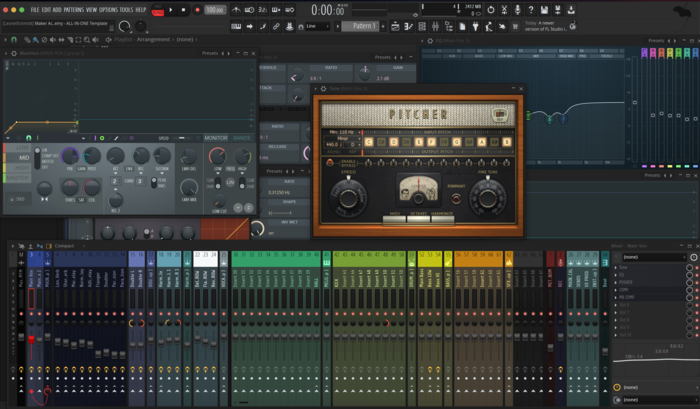Toggle PAT/SONG mode switch
700x409 pixels.
158,10
